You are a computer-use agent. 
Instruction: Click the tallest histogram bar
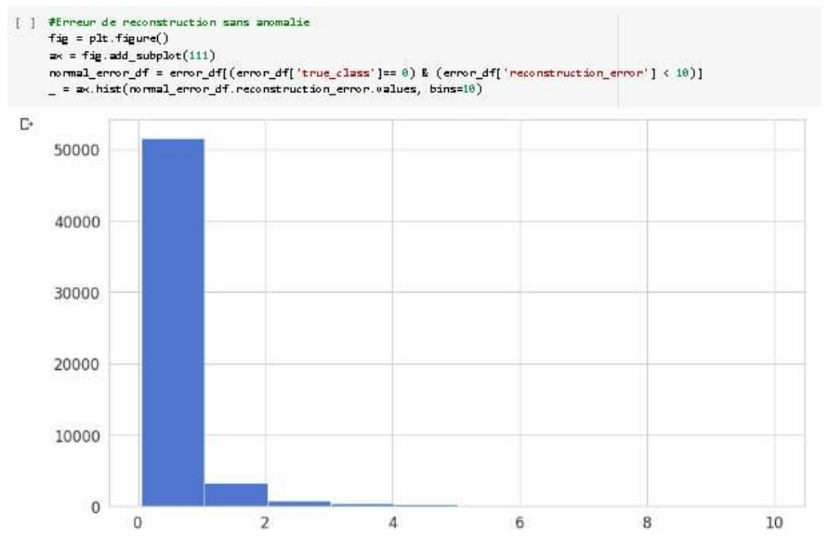[173, 322]
